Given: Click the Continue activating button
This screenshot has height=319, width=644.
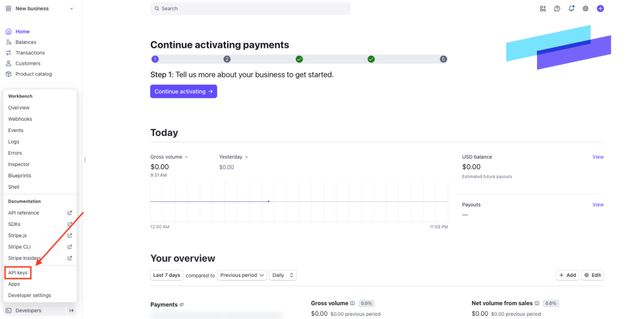Looking at the screenshot, I should (184, 91).
